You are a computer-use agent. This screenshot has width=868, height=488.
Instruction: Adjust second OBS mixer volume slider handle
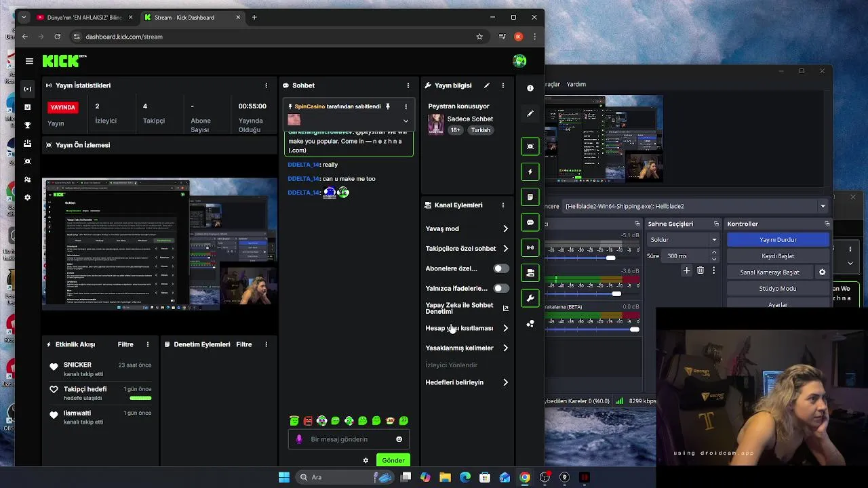616,293
